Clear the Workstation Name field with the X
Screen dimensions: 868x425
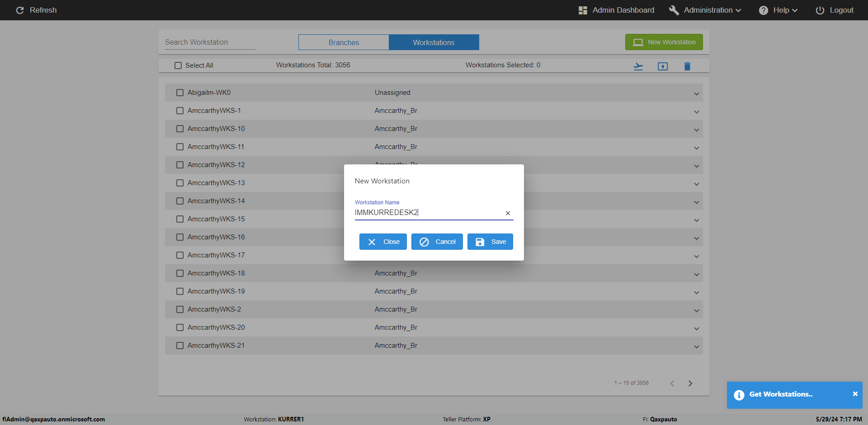tap(508, 213)
